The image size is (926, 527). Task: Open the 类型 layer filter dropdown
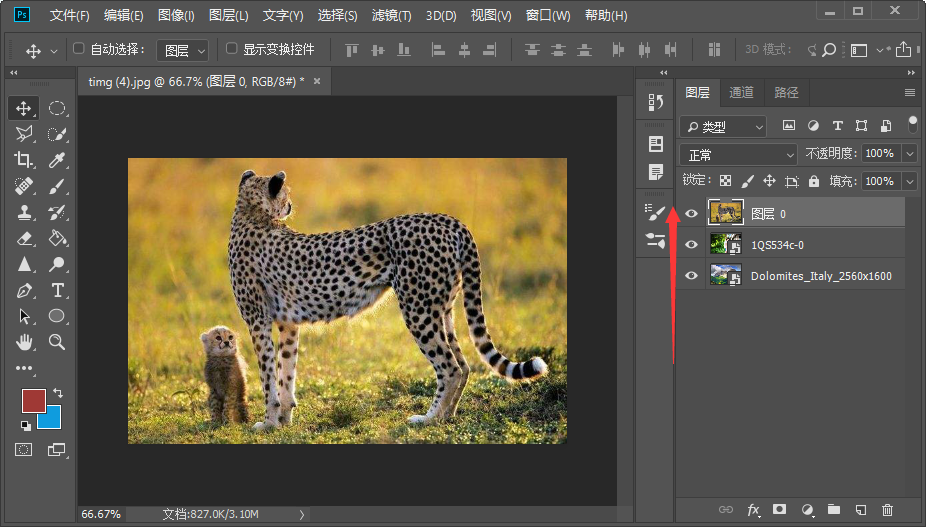[x=723, y=126]
